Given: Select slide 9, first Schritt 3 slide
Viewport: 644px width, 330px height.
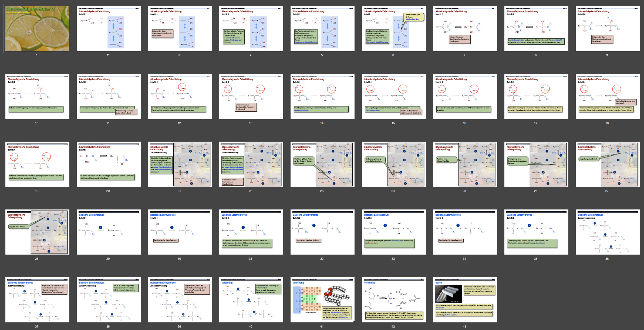Looking at the screenshot, I should [608, 28].
